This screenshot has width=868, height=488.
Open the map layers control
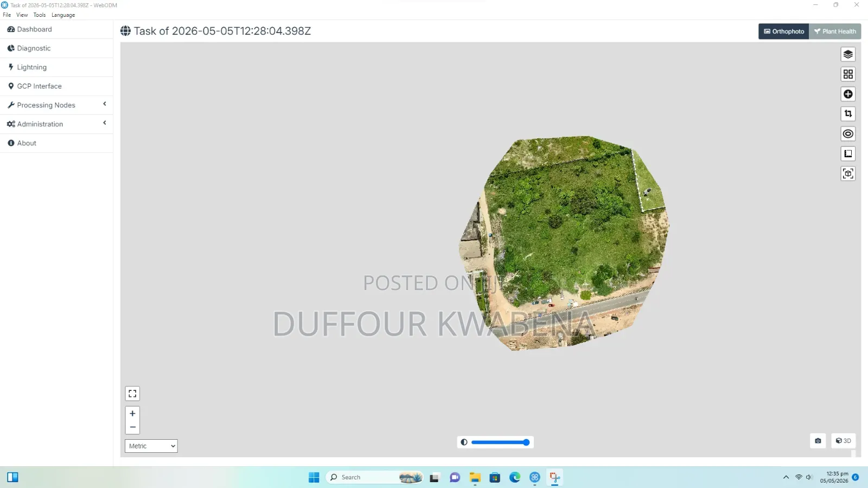[x=848, y=54]
